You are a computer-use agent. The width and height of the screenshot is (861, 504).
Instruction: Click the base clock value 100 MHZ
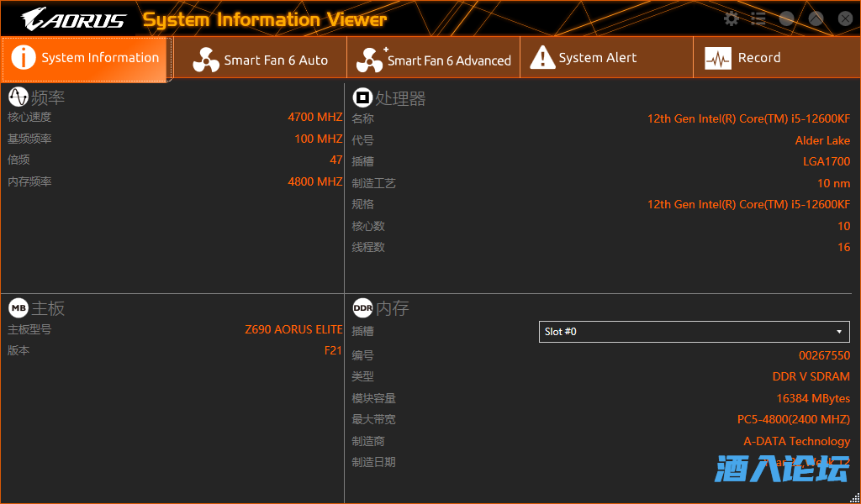(x=319, y=139)
